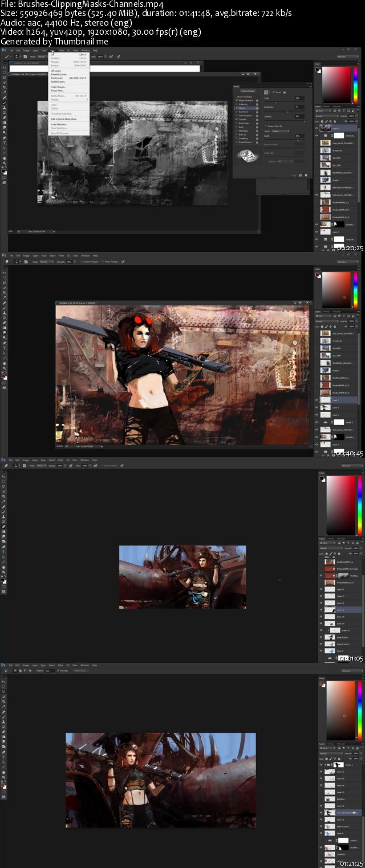Select the Path Selection tool in the 01:01:05 frame
This screenshot has width=365, height=868.
click(x=4, y=558)
